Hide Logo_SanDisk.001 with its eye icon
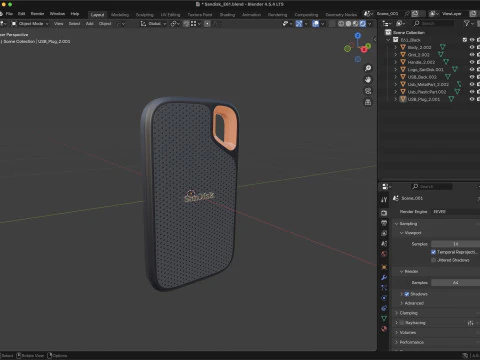The height and width of the screenshot is (360, 480). click(472, 69)
